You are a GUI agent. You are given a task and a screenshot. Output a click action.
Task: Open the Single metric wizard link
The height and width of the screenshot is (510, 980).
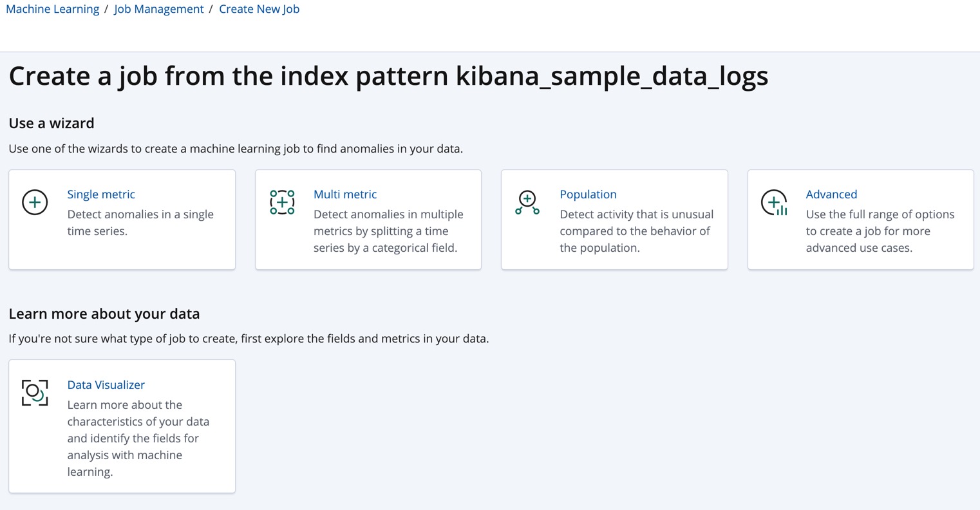tap(101, 194)
